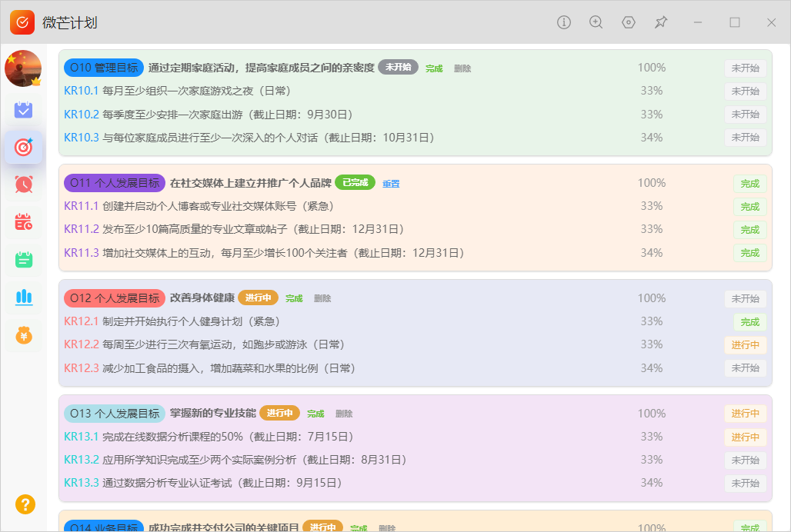Click the O13 个人发展目标 cyan tag
The image size is (791, 532).
coord(115,414)
